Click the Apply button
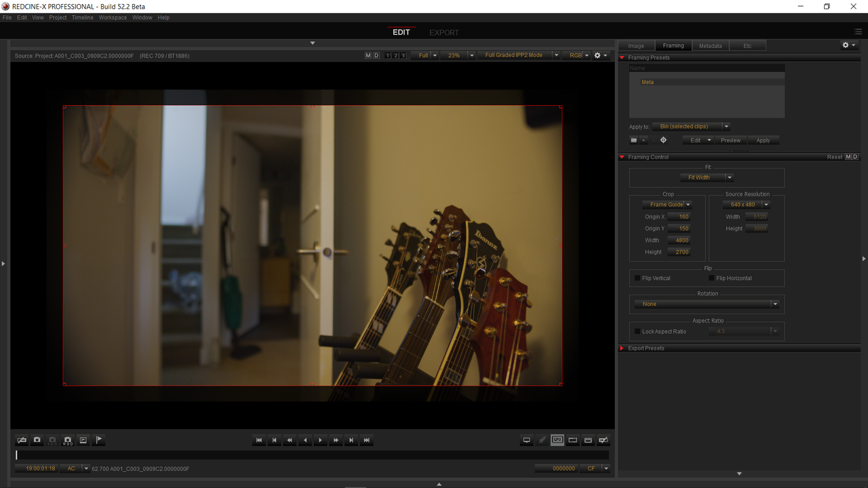868x488 pixels. (x=763, y=140)
